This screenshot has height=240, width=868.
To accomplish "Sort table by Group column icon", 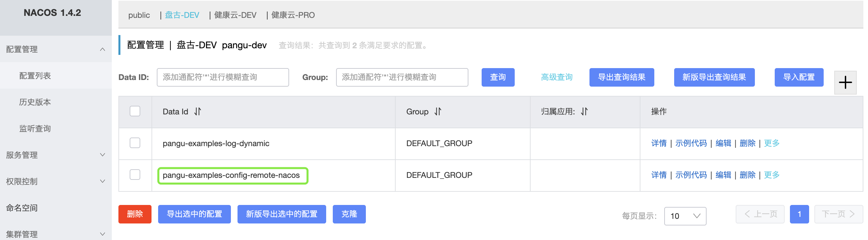I will tap(438, 111).
